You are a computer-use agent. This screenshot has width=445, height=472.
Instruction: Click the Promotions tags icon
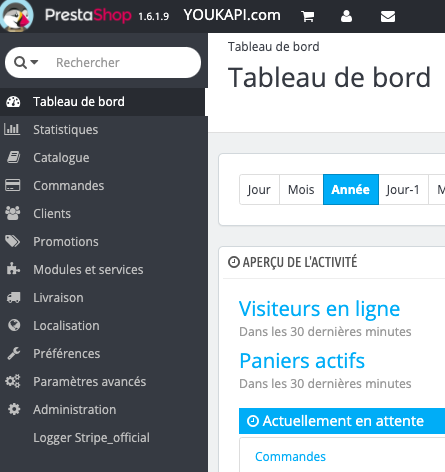(x=13, y=241)
